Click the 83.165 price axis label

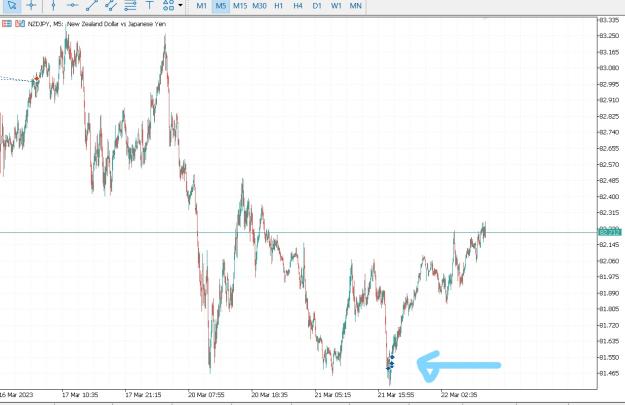point(609,52)
